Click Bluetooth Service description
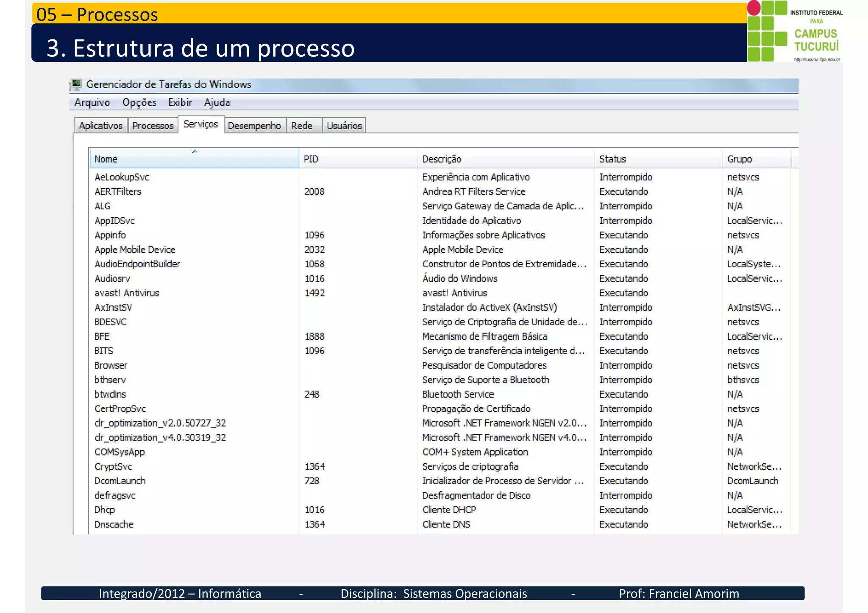The width and height of the screenshot is (868, 613). click(458, 394)
